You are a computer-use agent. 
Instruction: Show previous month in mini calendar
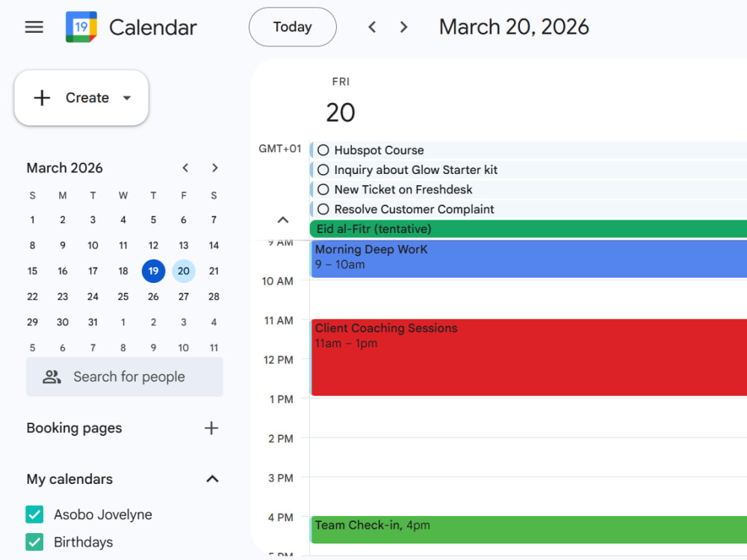point(185,168)
